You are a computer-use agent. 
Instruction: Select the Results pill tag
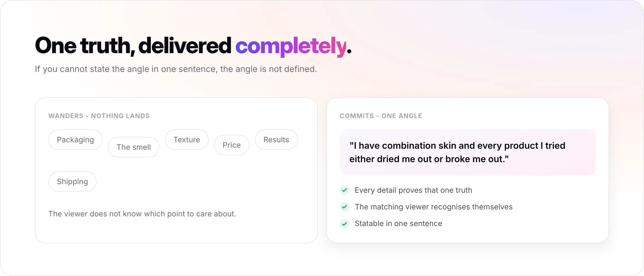click(x=276, y=140)
